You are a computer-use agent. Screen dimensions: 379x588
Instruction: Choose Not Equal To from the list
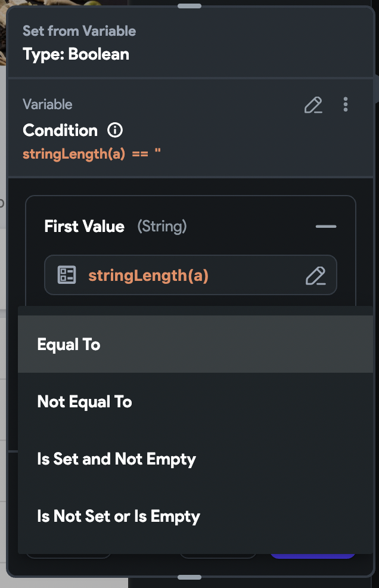(x=84, y=401)
